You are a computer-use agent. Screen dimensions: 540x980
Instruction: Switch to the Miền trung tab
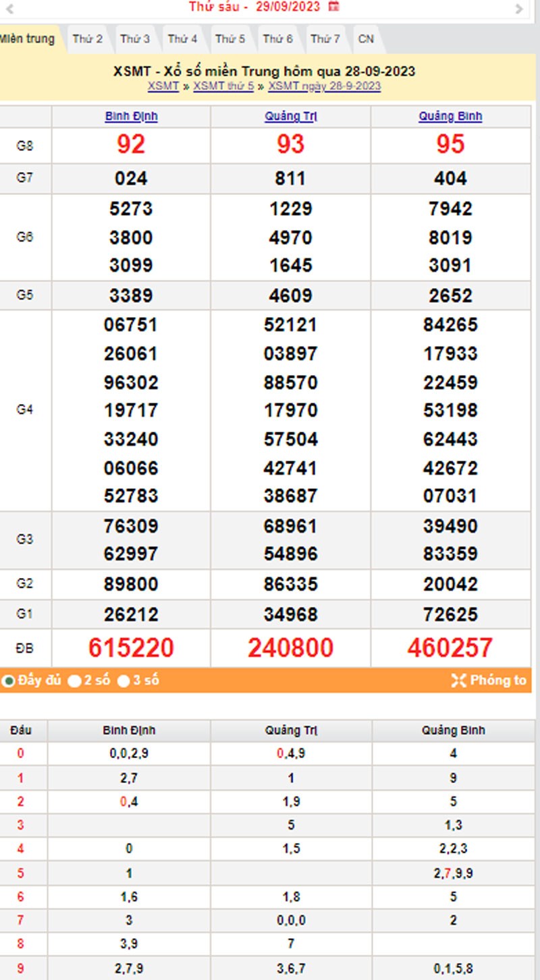click(x=27, y=39)
